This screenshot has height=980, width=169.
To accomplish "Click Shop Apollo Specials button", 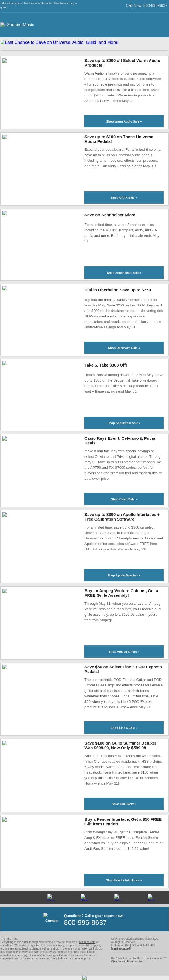I will [124, 575].
